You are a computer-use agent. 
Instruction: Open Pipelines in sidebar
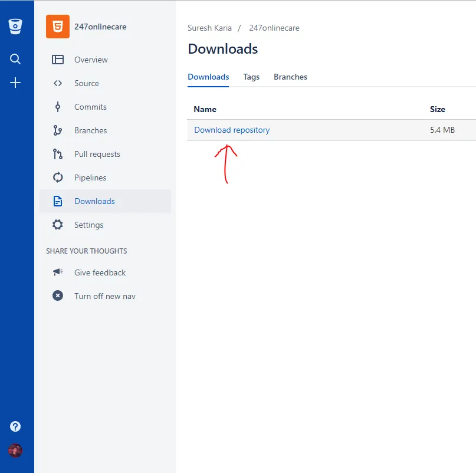point(90,178)
